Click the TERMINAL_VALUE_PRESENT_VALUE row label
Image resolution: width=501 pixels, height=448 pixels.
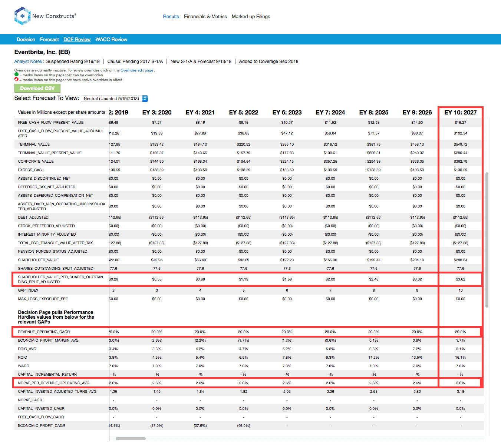[x=50, y=153]
